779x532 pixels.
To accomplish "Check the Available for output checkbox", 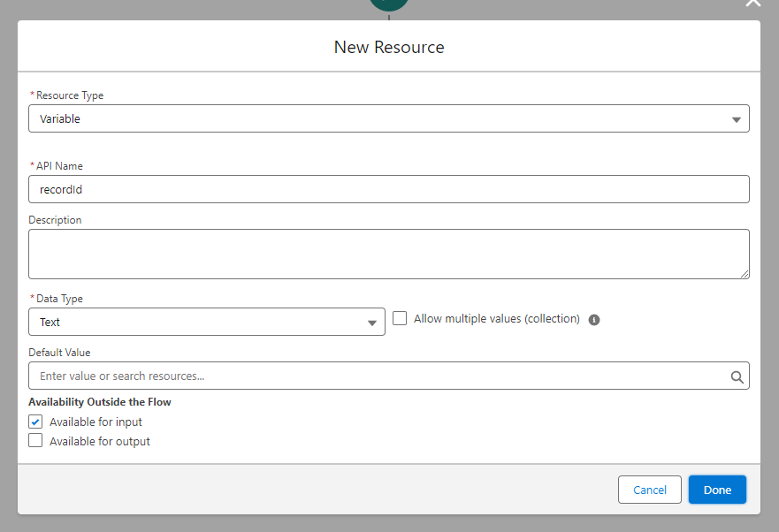I will tap(35, 440).
